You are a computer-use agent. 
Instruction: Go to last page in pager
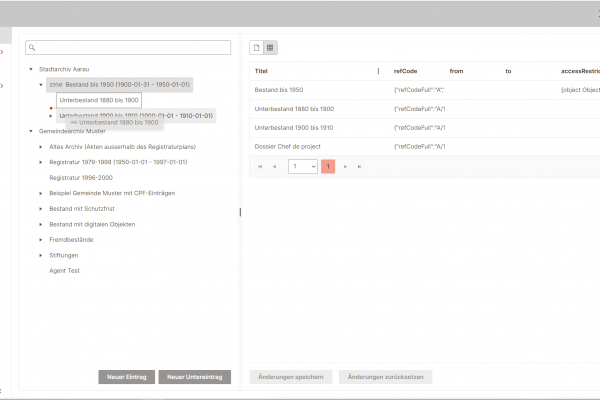[x=360, y=166]
